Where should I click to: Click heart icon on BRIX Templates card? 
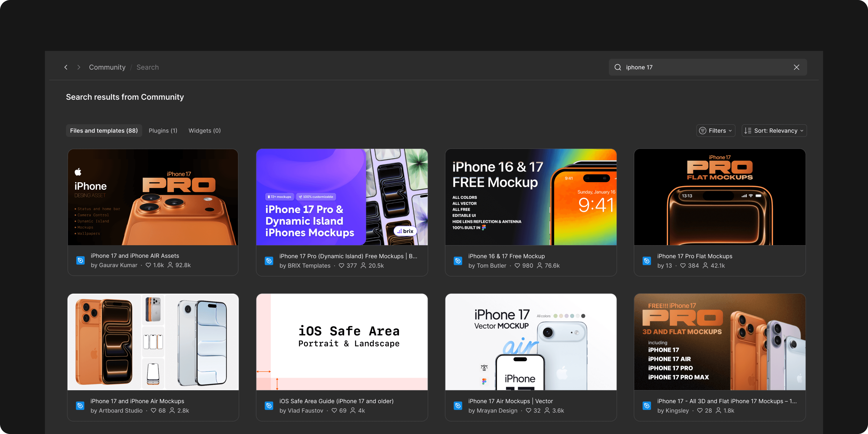341,266
